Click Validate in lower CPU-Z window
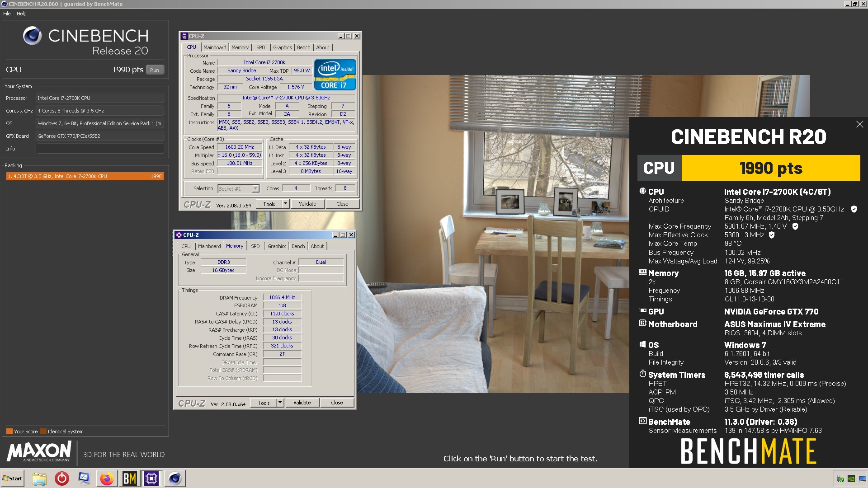 [302, 403]
